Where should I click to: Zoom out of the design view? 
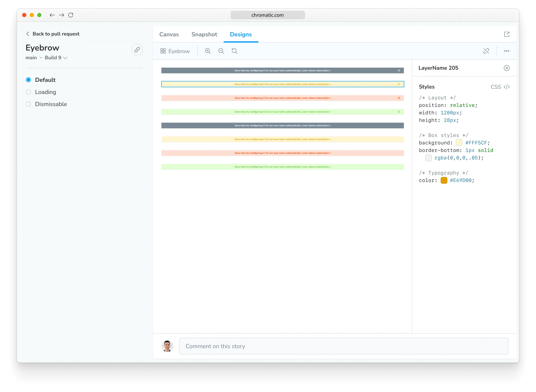click(221, 51)
